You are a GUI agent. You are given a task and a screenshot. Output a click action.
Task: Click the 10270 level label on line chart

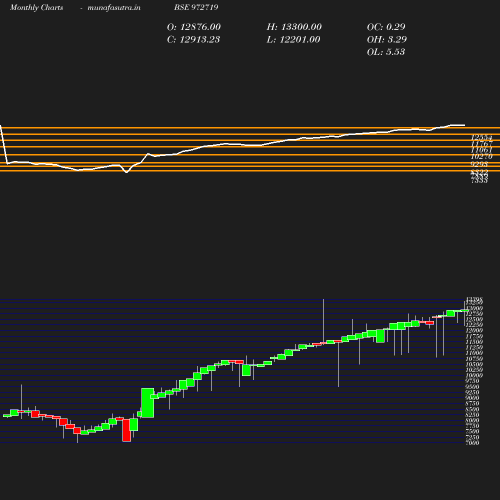(481, 157)
